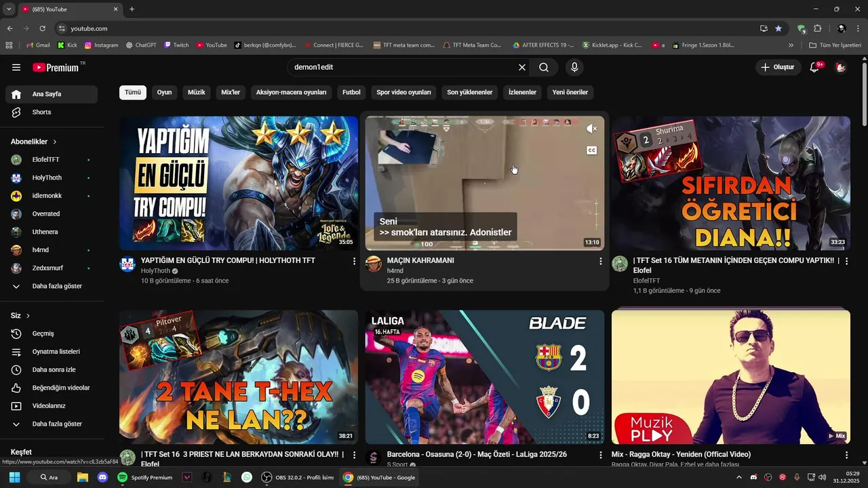Go to Ana Sayfa in sidebar
The width and height of the screenshot is (868, 488).
tap(52, 94)
